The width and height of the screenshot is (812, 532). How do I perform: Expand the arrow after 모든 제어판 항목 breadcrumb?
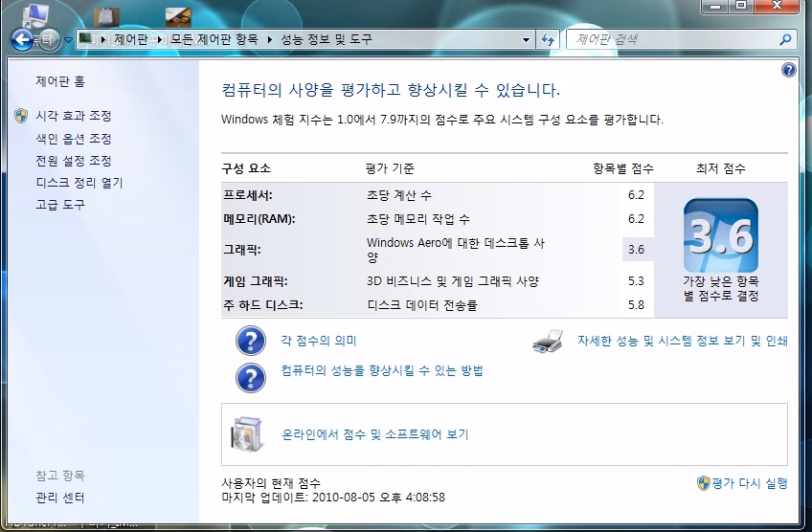coord(269,39)
